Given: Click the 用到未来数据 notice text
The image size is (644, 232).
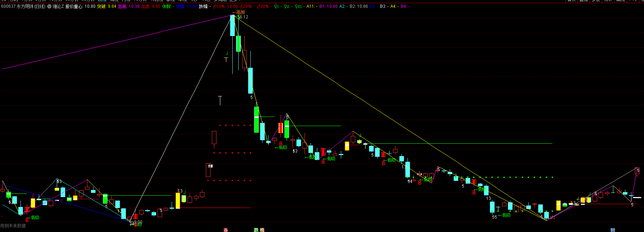Looking at the screenshot, I should [x=13, y=226].
